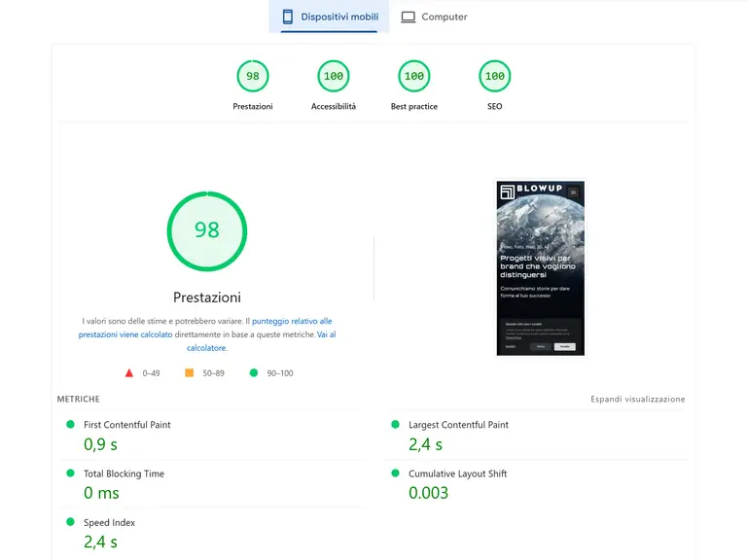
Task: Switch to the Computer tab
Action: [434, 17]
